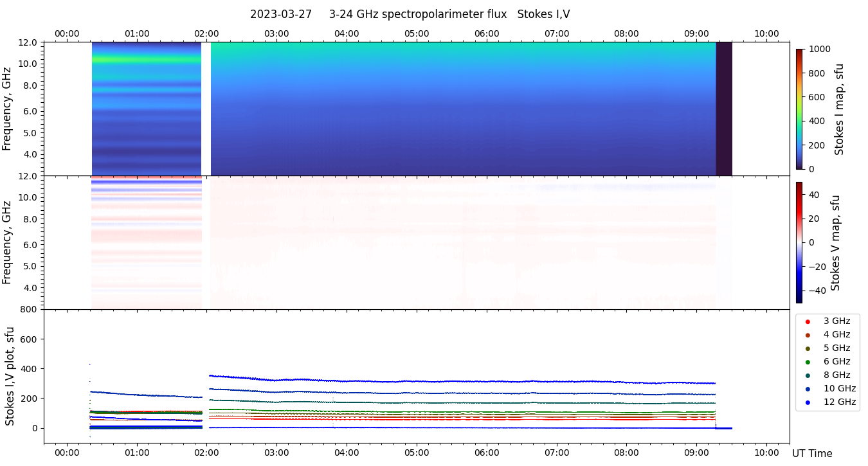Screen dimensions: 868x466
Task: Click the Stokes V map colorbar
Action: pos(799,242)
